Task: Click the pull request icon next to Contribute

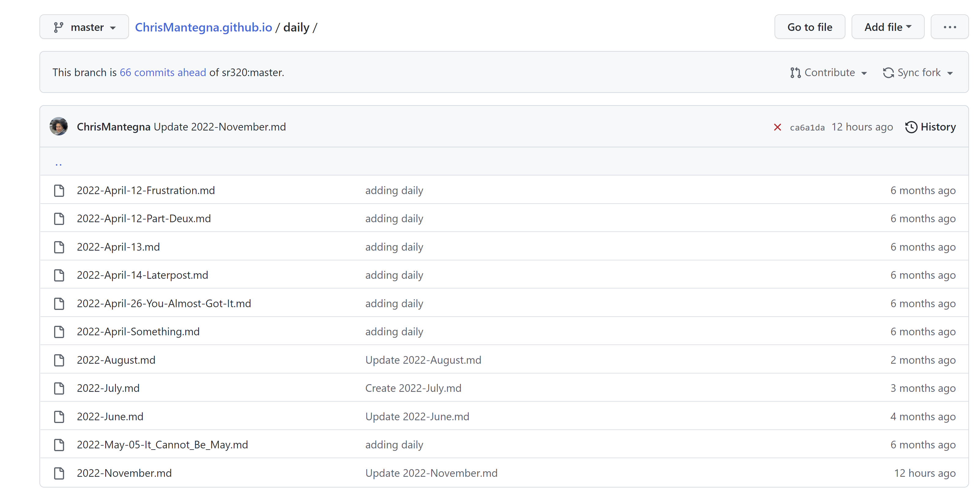Action: click(x=795, y=72)
